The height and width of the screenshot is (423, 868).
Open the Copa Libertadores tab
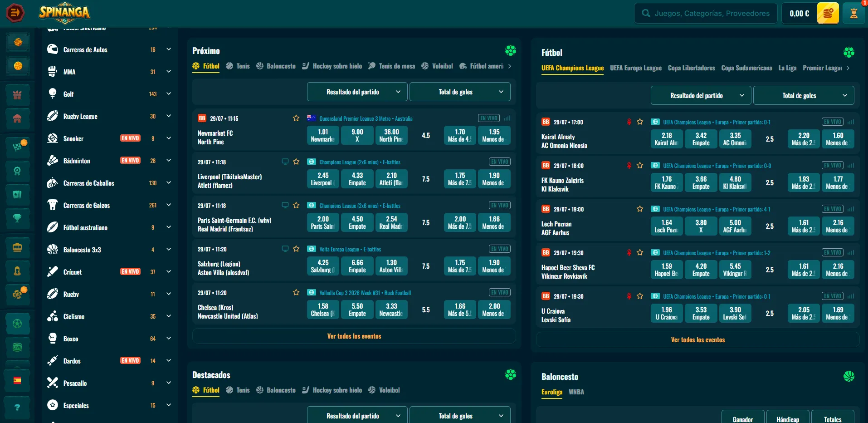(692, 68)
